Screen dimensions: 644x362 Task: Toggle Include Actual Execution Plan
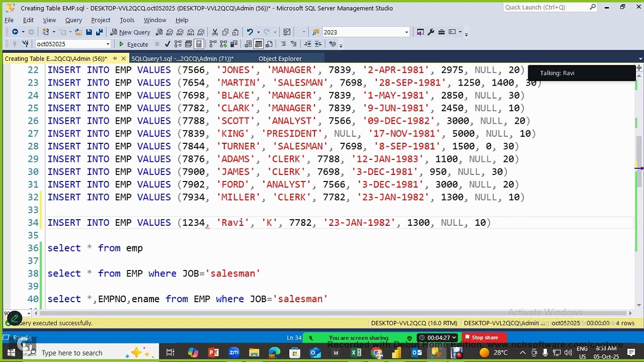point(213,44)
